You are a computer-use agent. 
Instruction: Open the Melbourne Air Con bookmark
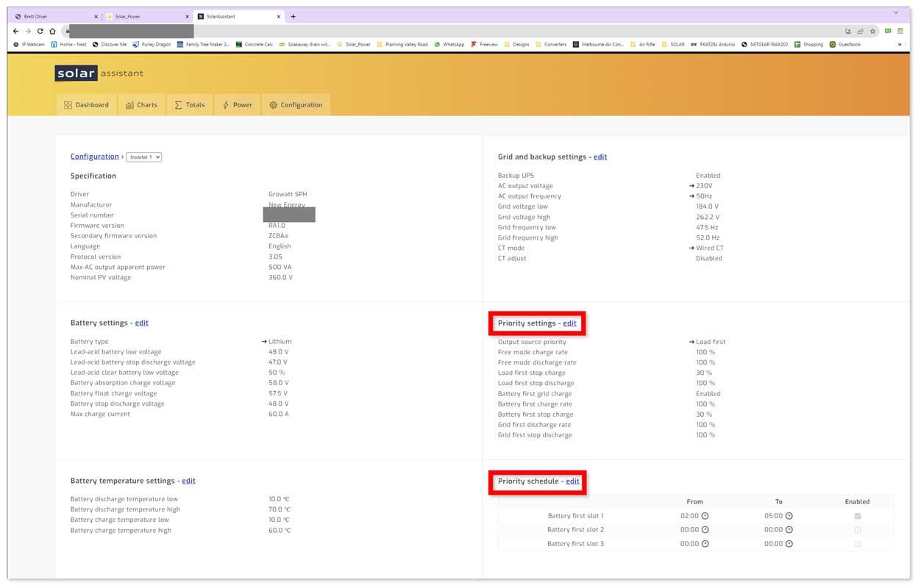click(598, 44)
